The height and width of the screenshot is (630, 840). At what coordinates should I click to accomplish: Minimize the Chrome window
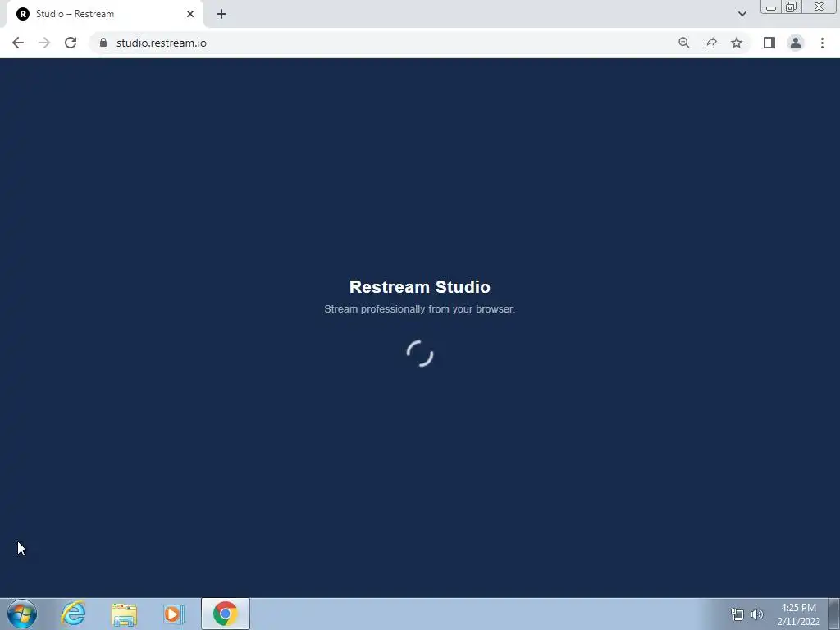[771, 7]
